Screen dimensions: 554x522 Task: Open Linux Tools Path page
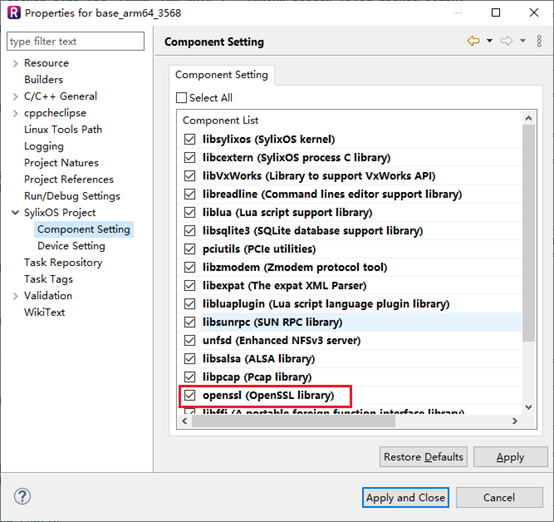[x=63, y=129]
